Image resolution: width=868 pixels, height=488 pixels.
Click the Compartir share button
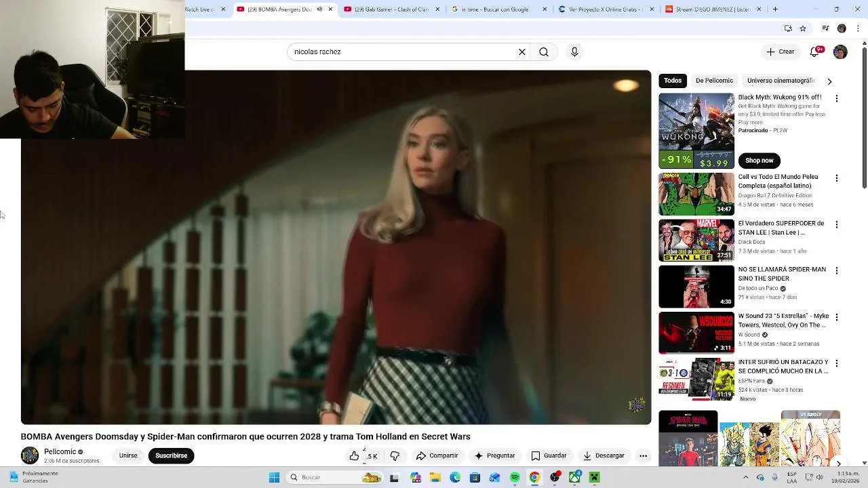(x=437, y=455)
